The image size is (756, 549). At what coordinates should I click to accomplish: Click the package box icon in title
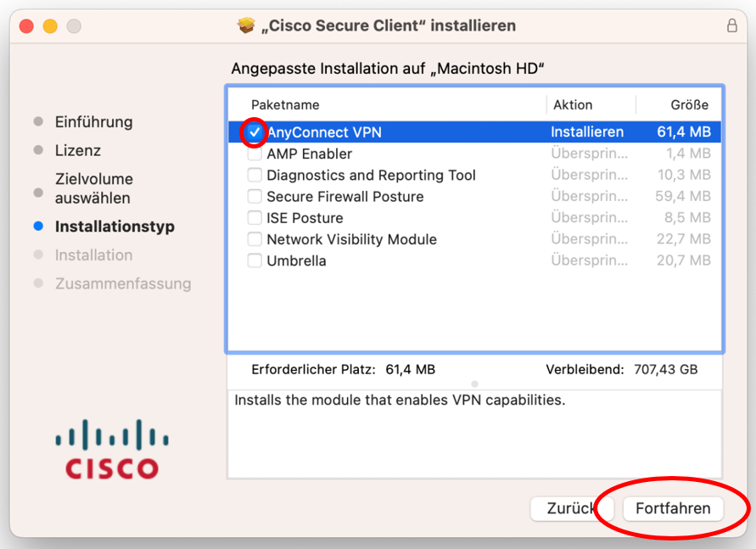(x=246, y=25)
